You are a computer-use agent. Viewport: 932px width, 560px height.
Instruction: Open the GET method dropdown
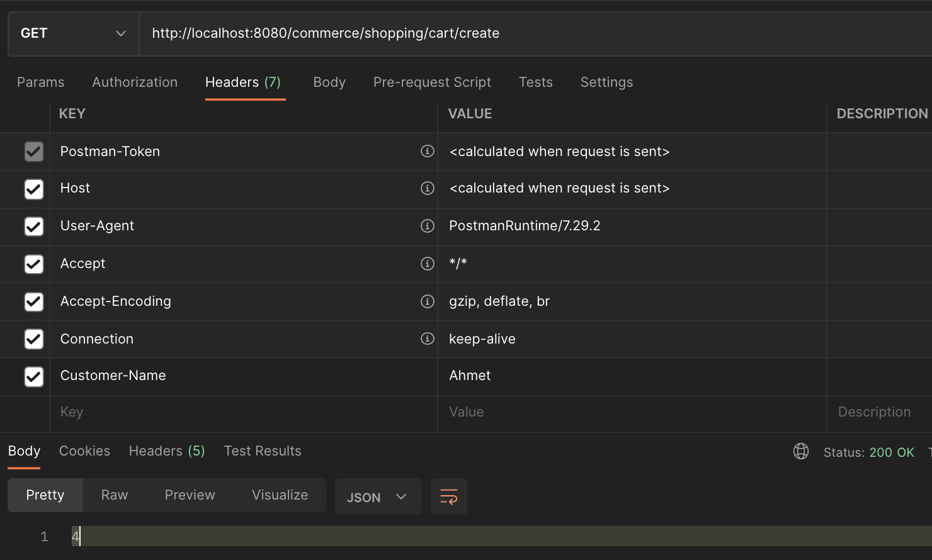[73, 33]
